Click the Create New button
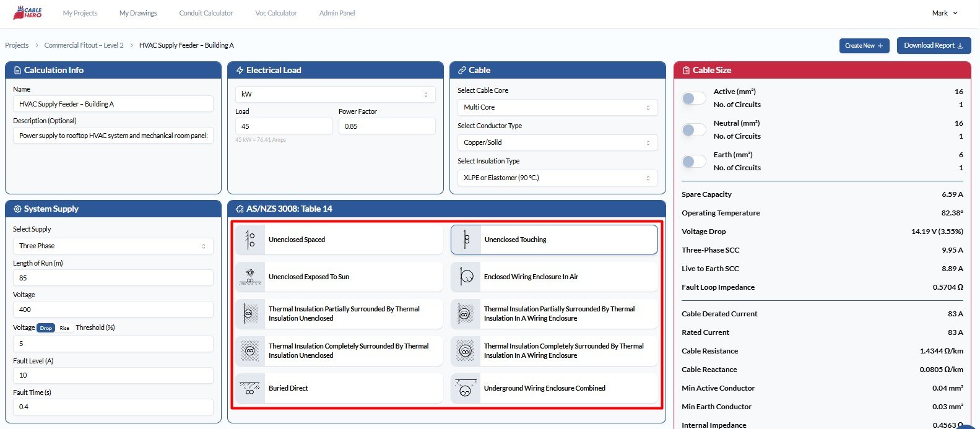Image resolution: width=980 pixels, height=429 pixels. (864, 46)
